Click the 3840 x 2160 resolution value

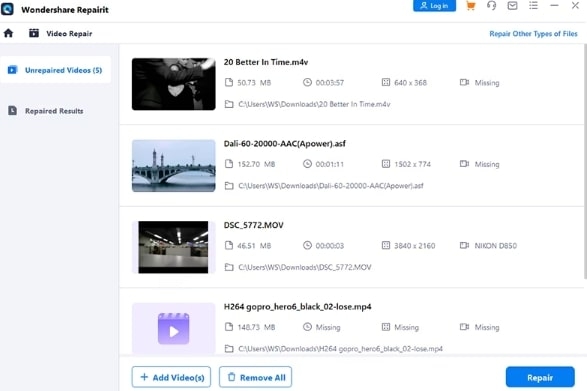click(x=415, y=246)
